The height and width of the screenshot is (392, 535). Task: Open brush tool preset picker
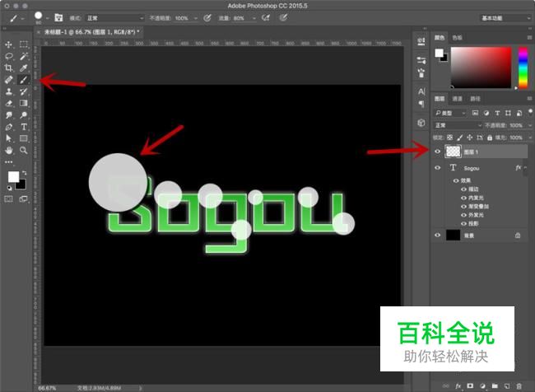click(x=16, y=18)
